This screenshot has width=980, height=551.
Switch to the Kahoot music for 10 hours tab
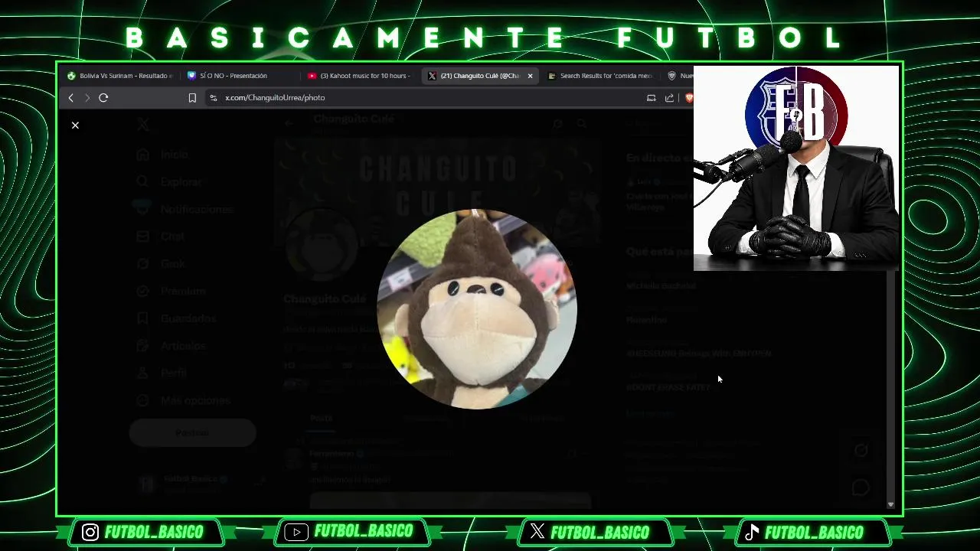(359, 76)
